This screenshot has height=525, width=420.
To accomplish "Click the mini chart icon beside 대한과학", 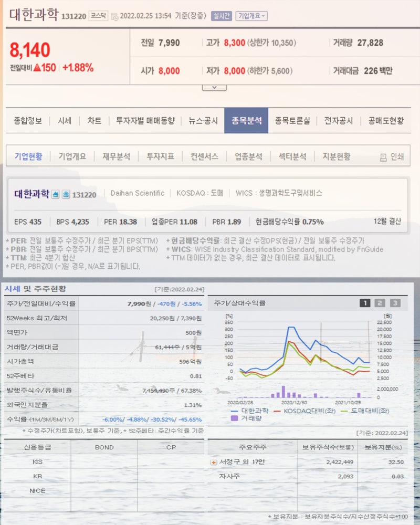I will tap(56, 194).
